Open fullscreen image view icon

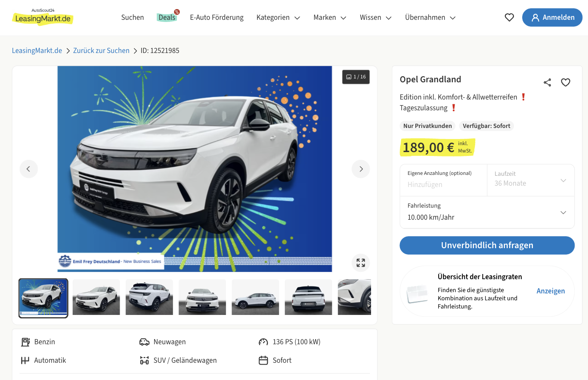(361, 263)
